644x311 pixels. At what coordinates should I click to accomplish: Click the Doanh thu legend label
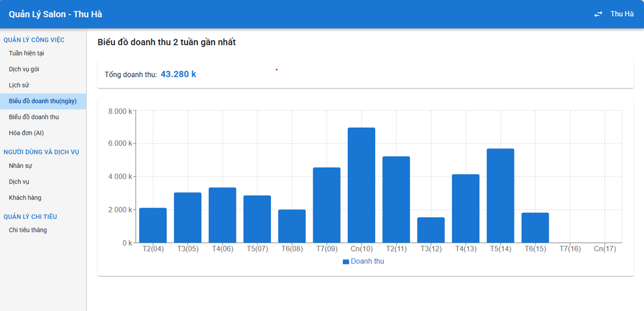(x=368, y=261)
